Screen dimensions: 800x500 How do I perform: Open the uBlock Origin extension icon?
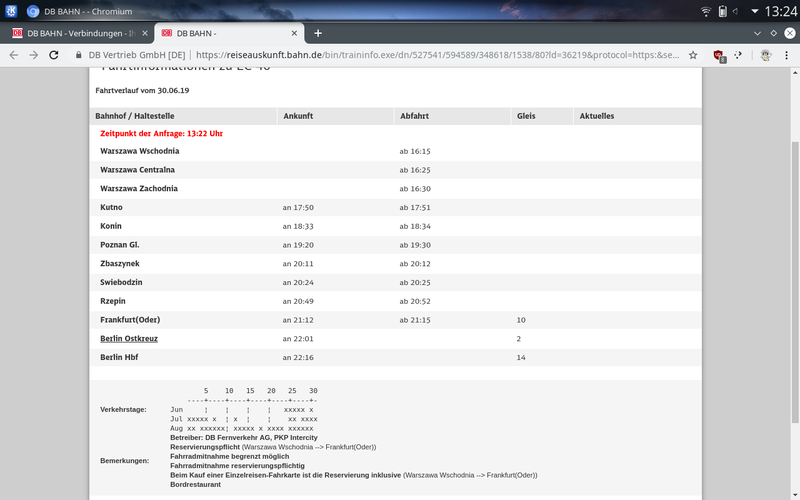point(719,56)
